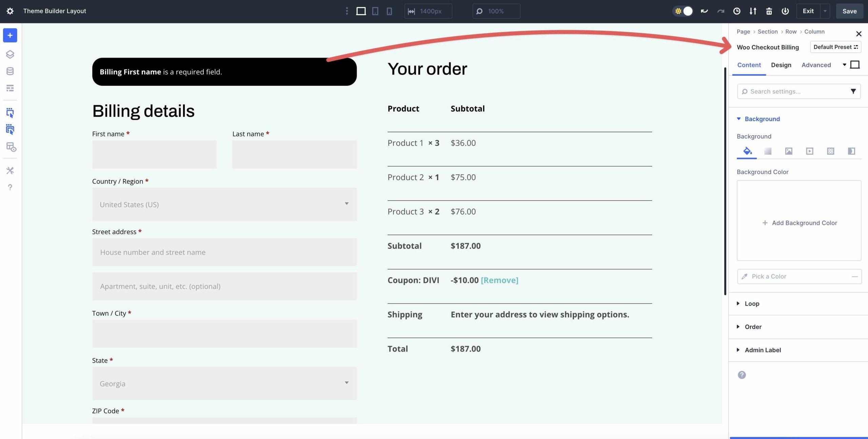Image resolution: width=868 pixels, height=439 pixels.
Task: Click Add Background Color swatch area
Action: [799, 223]
